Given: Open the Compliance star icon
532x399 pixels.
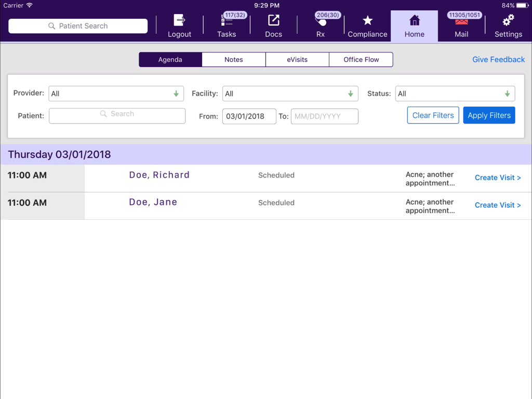Looking at the screenshot, I should [x=367, y=25].
